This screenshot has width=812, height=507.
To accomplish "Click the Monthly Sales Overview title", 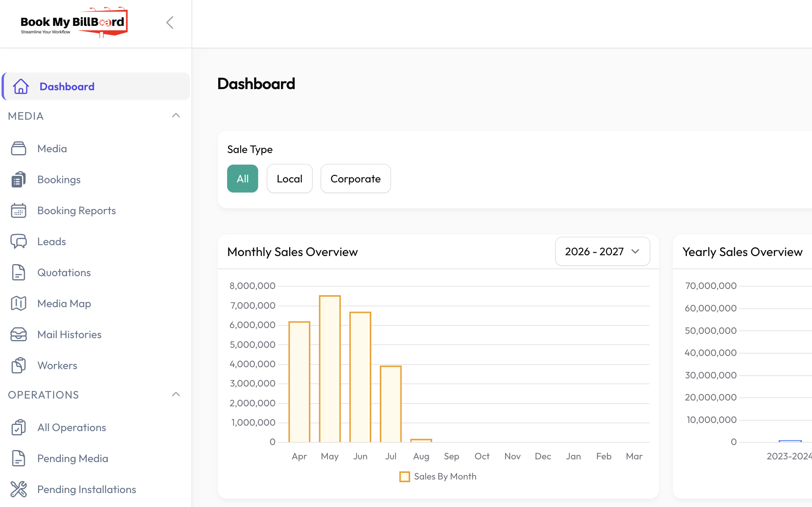I will coord(292,252).
